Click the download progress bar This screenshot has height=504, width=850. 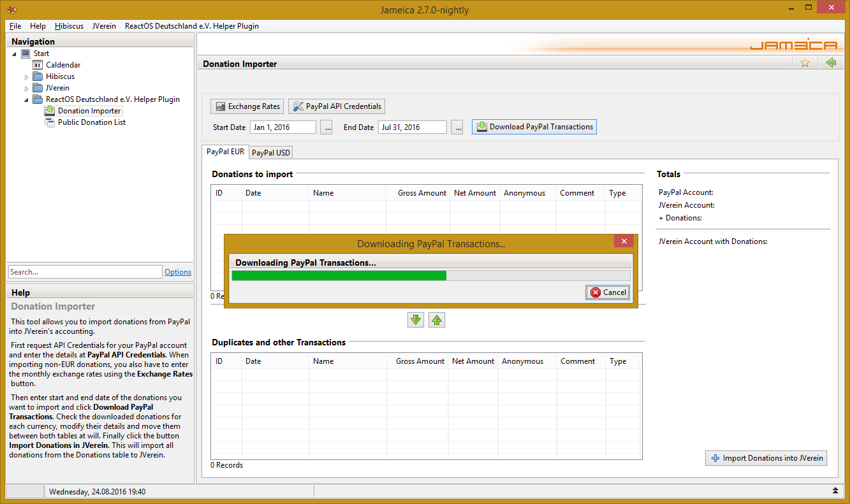430,275
